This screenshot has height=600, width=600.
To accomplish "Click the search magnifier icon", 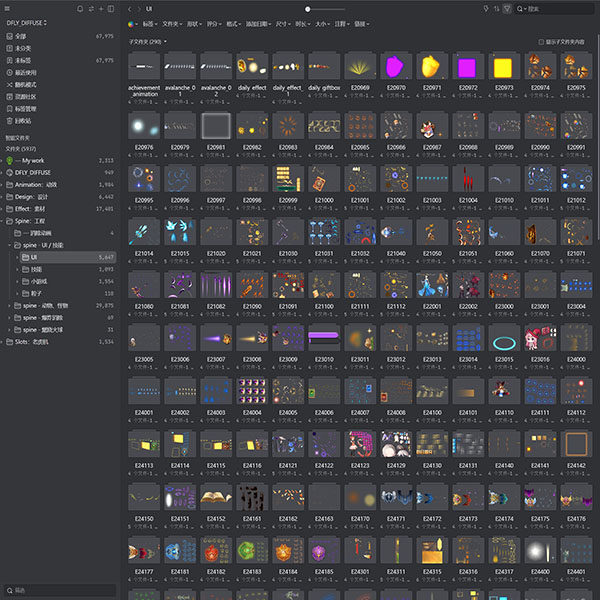I will (x=519, y=8).
